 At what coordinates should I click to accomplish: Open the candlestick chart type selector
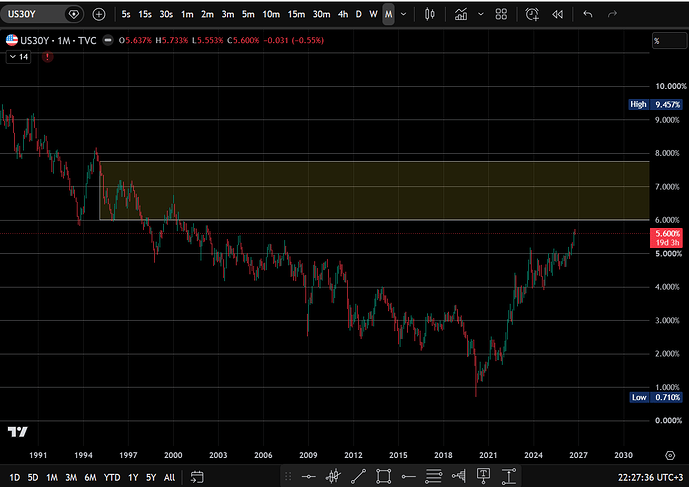(430, 15)
